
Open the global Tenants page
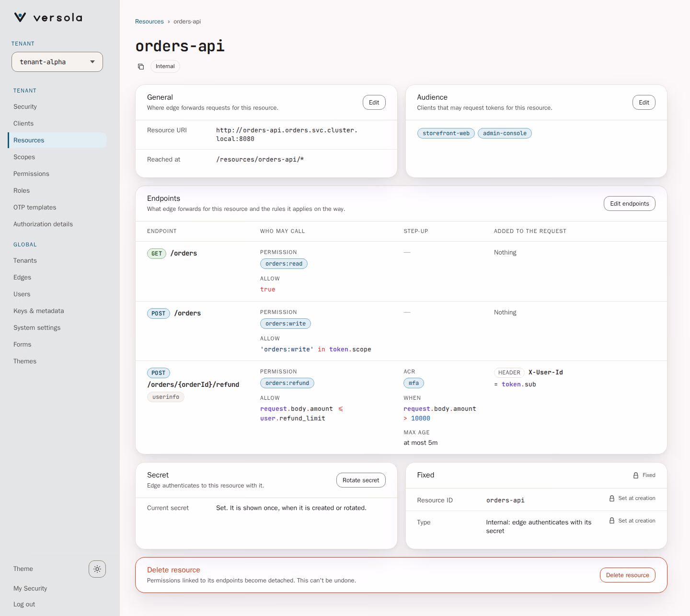click(57, 261)
